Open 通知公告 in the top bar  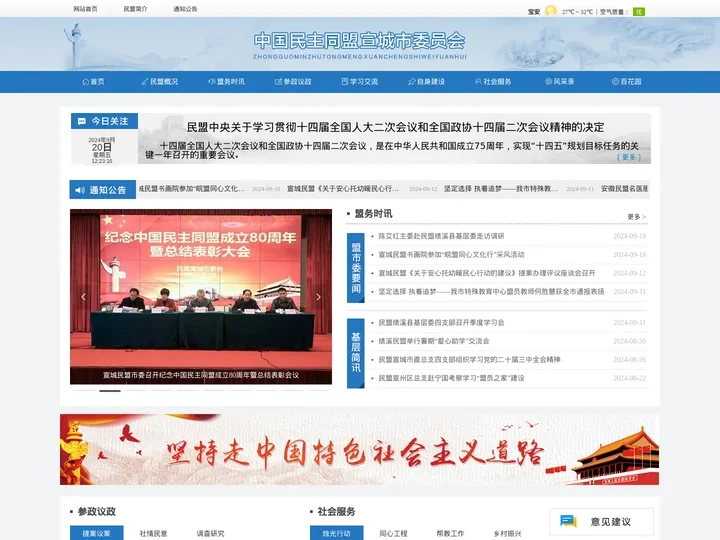coord(186,9)
